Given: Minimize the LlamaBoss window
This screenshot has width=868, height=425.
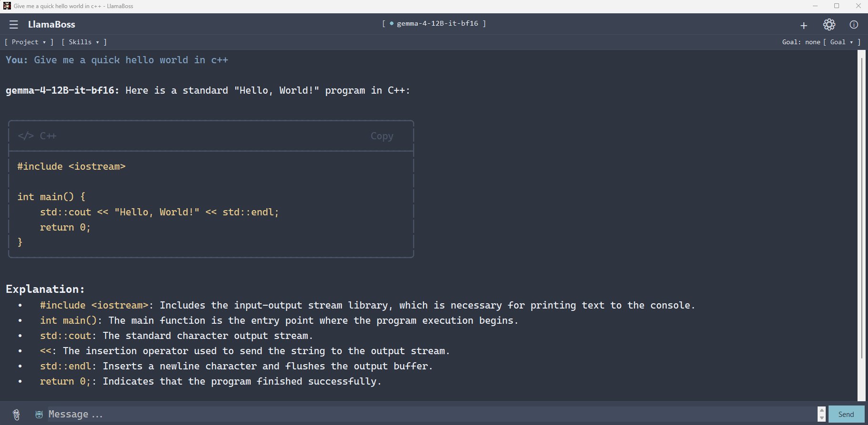Looking at the screenshot, I should 815,6.
